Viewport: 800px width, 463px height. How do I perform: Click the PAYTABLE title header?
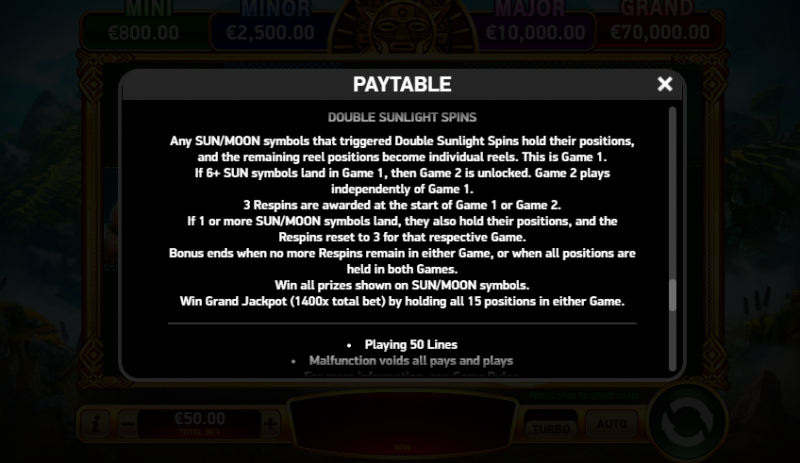402,84
